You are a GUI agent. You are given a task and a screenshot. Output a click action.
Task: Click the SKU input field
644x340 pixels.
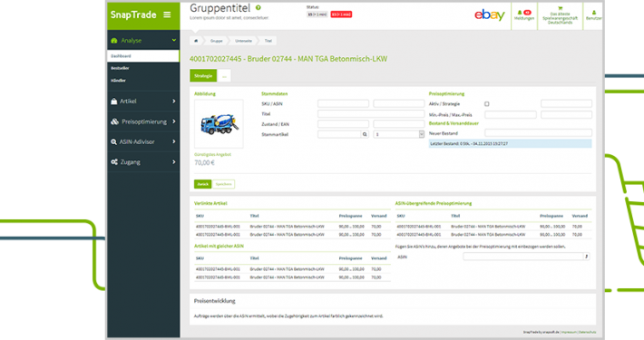click(x=343, y=103)
